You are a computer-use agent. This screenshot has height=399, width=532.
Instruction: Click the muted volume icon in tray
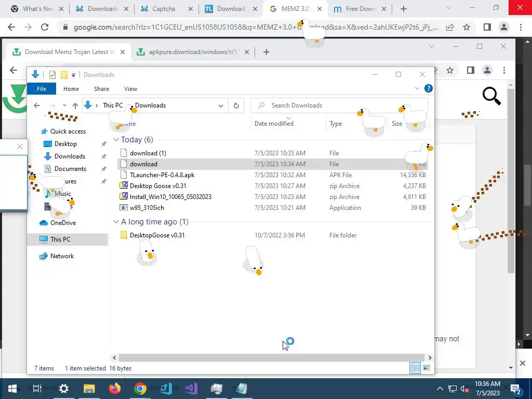464,389
